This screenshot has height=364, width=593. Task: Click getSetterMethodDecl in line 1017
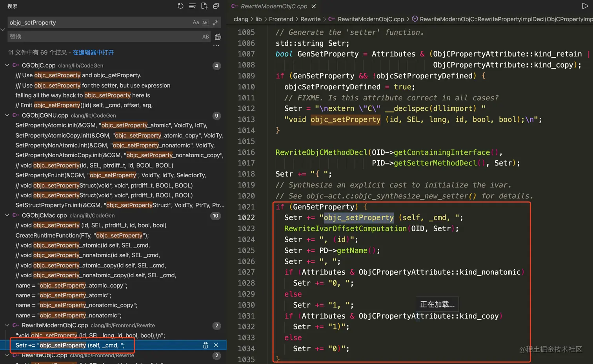(x=435, y=163)
